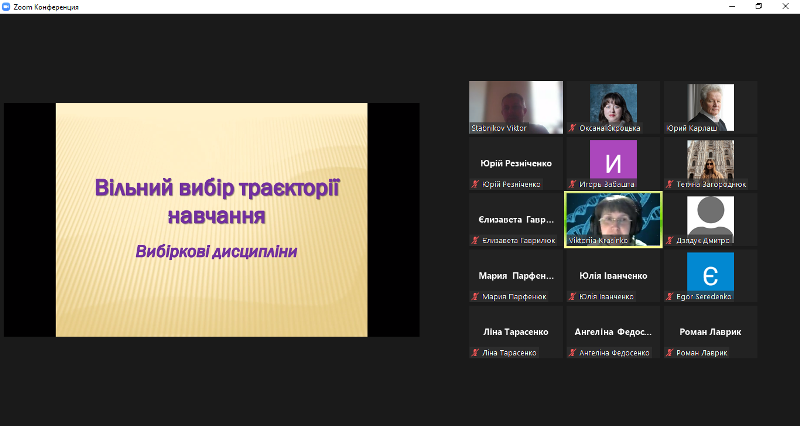
Task: Click muted microphone icon beside Дзядук Дмитро
Action: click(x=669, y=240)
